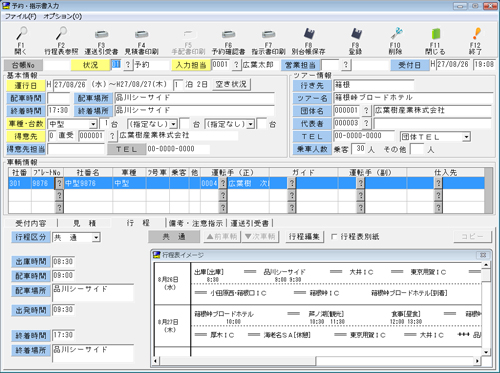Click ガイド ? lookup in first vehicle row

[x=292, y=183]
